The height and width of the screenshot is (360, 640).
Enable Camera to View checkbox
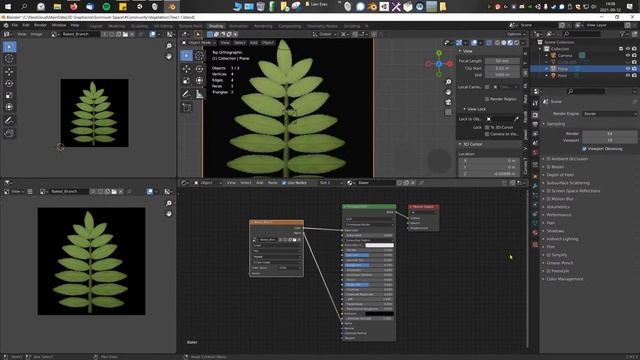(x=487, y=134)
